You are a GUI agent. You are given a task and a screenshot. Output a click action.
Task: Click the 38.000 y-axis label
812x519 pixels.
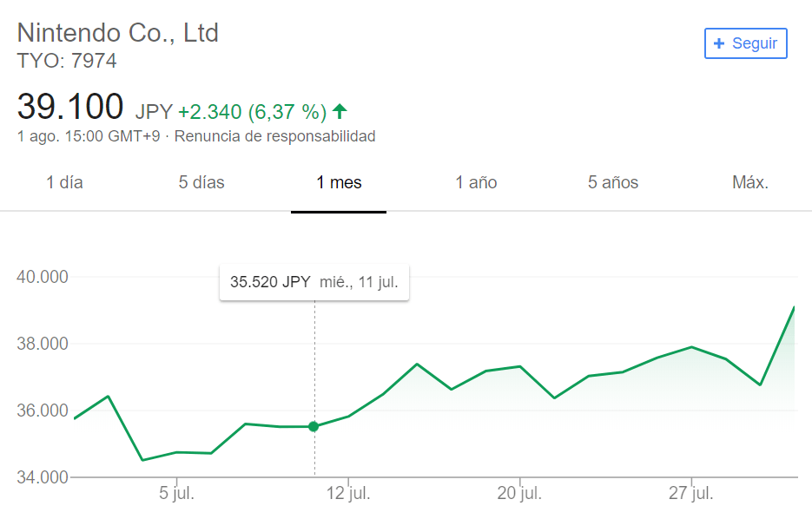click(43, 344)
